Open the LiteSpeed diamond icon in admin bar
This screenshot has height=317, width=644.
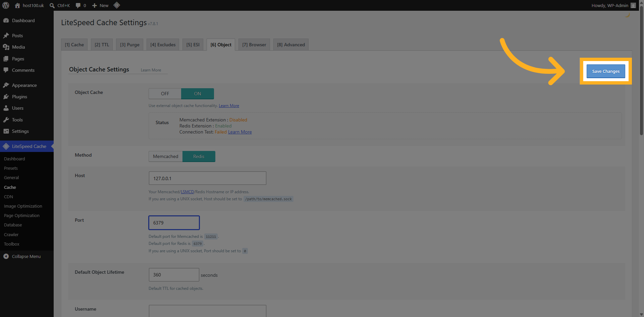click(117, 5)
